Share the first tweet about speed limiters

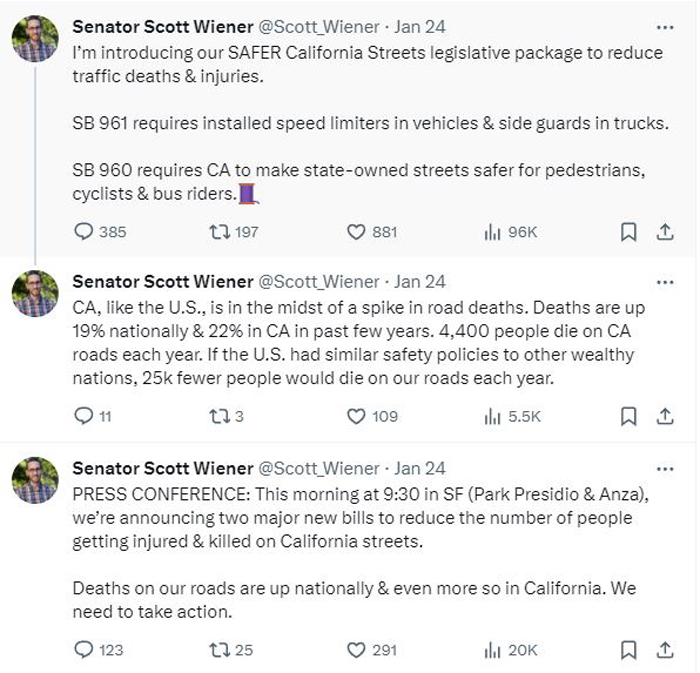(665, 232)
